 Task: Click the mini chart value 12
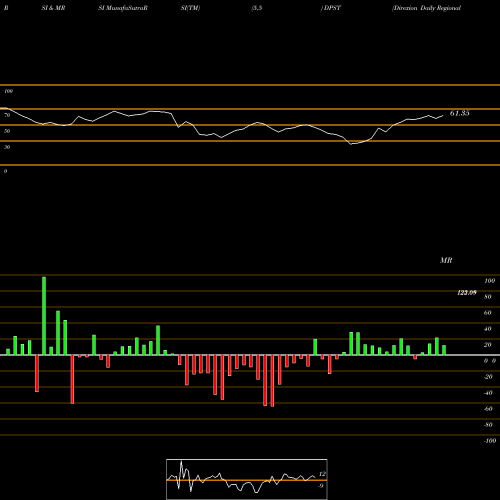click(x=322, y=474)
